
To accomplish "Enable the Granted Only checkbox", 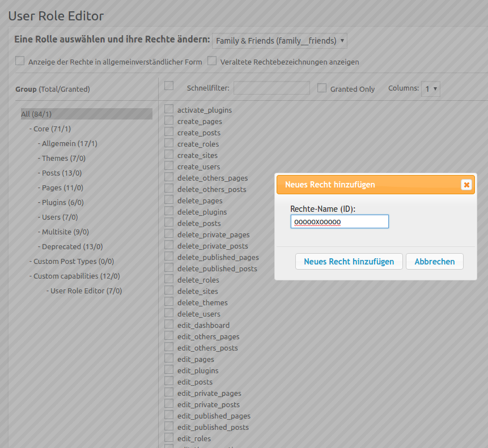I will pyautogui.click(x=322, y=88).
